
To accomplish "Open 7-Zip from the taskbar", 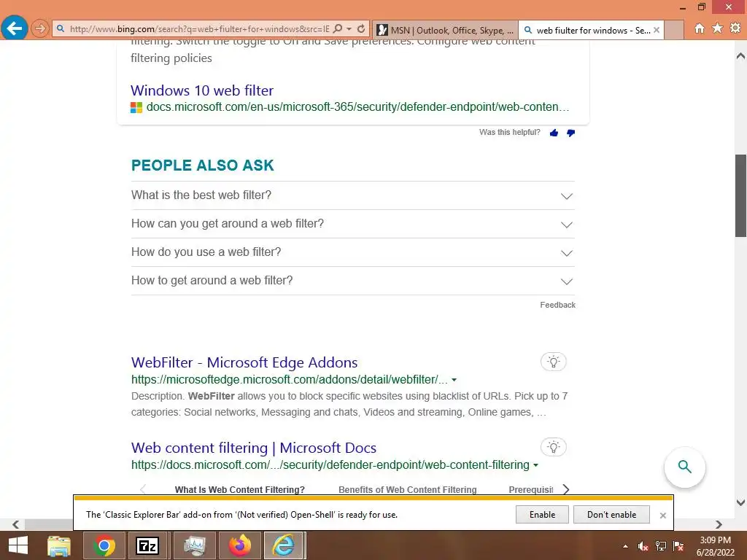I will [147, 545].
